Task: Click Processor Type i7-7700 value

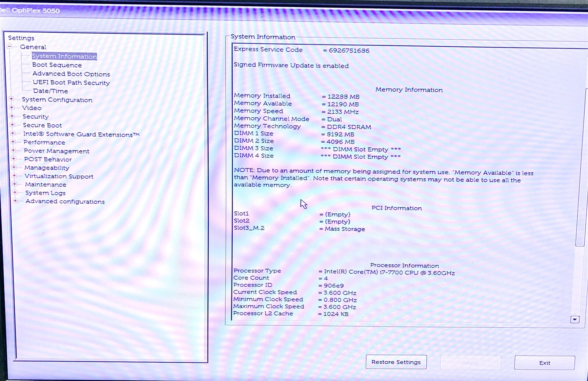Action: click(x=389, y=273)
